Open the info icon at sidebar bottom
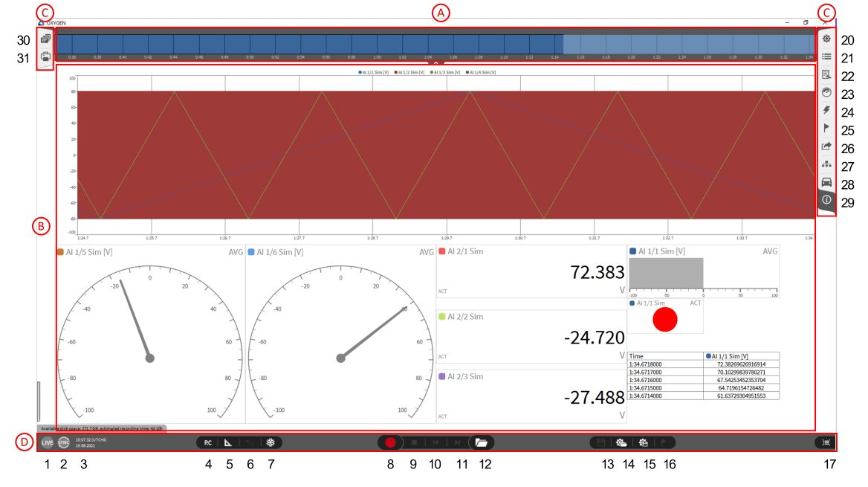This screenshot has width=868, height=487. pyautogui.click(x=826, y=200)
